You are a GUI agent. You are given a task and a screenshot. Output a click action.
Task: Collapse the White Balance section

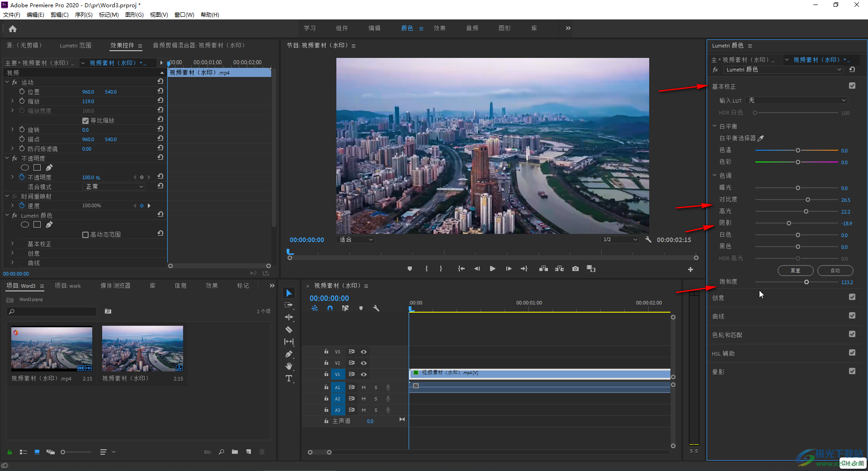(x=715, y=126)
